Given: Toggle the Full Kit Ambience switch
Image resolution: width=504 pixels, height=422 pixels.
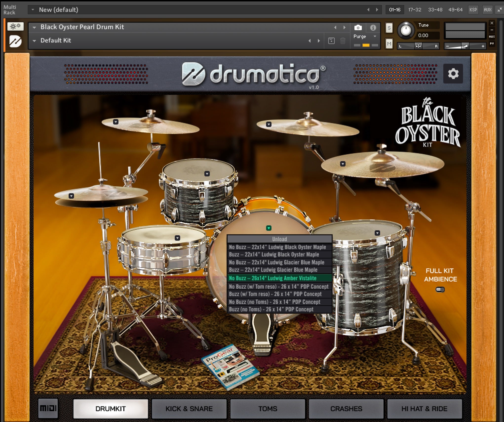Looking at the screenshot, I should (440, 289).
